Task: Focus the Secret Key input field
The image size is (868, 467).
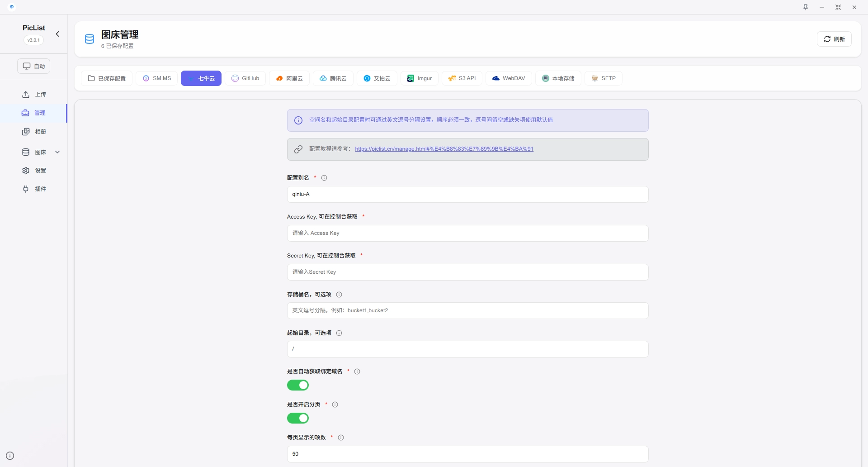Action: [468, 272]
